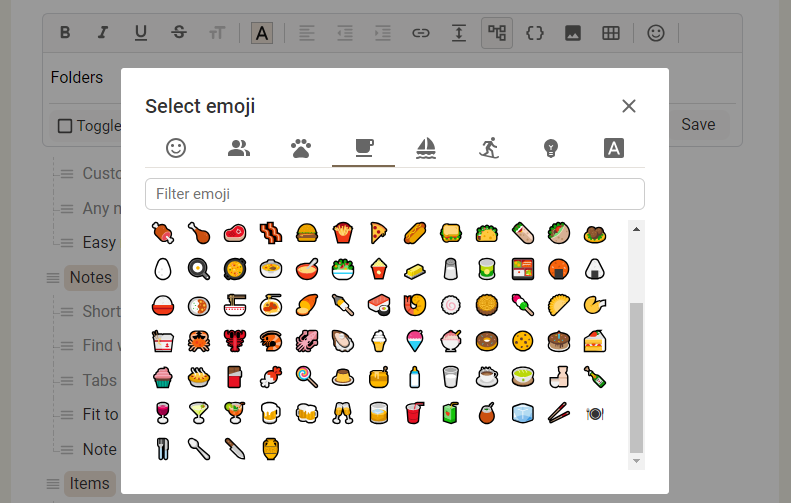Viewport: 791px width, 503px height.
Task: Pick the hamburger emoji
Action: [x=307, y=233]
